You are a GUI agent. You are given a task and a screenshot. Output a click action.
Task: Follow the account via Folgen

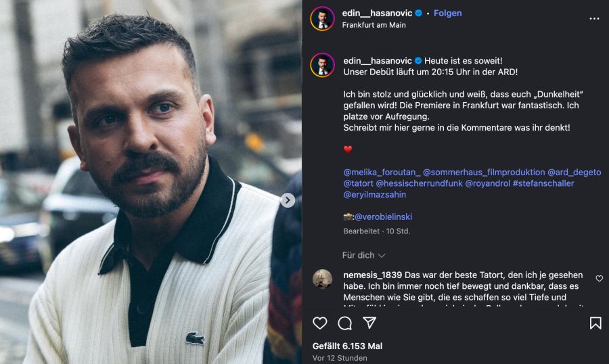pyautogui.click(x=447, y=13)
